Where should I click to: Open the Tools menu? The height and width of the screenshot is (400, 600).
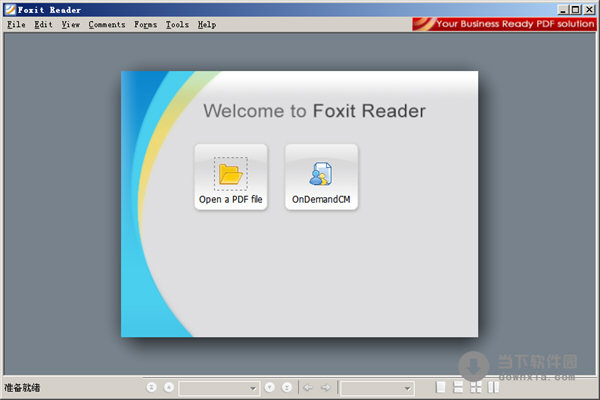[x=177, y=24]
